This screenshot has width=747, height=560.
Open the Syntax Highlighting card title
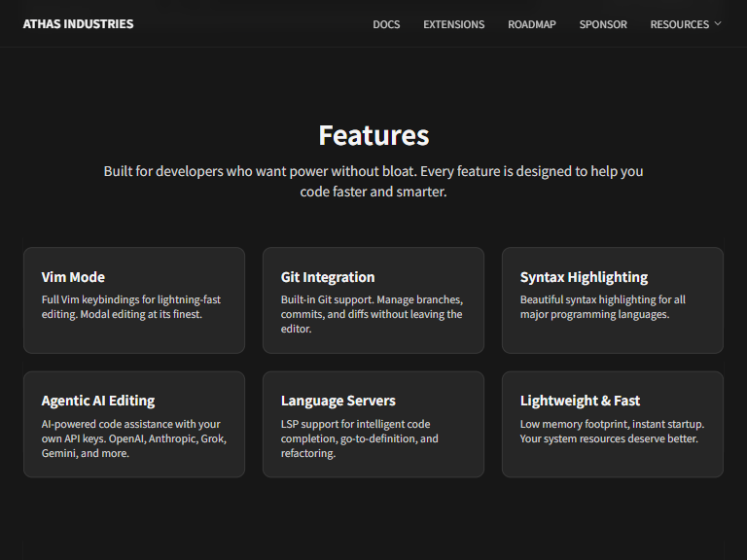(584, 277)
